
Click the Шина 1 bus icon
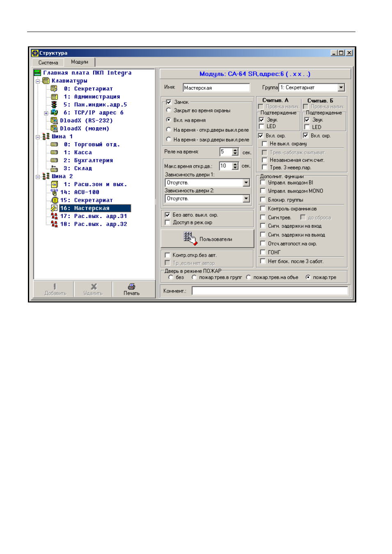tap(46, 136)
